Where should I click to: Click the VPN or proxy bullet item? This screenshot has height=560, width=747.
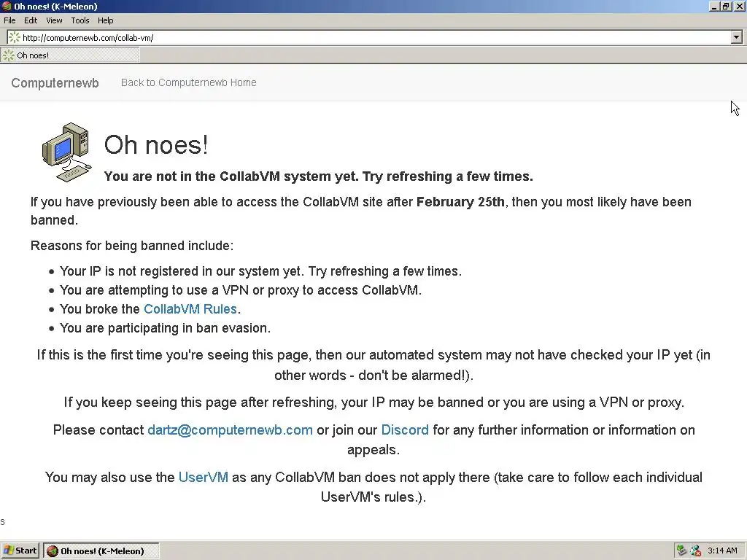pos(241,290)
